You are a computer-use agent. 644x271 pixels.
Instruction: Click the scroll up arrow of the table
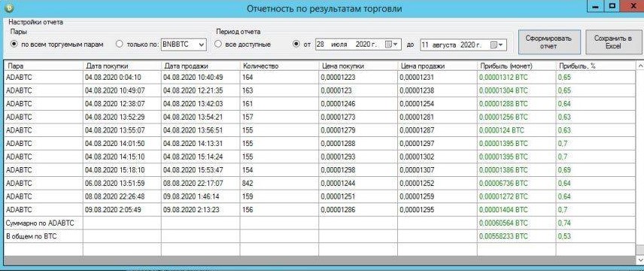(x=640, y=65)
